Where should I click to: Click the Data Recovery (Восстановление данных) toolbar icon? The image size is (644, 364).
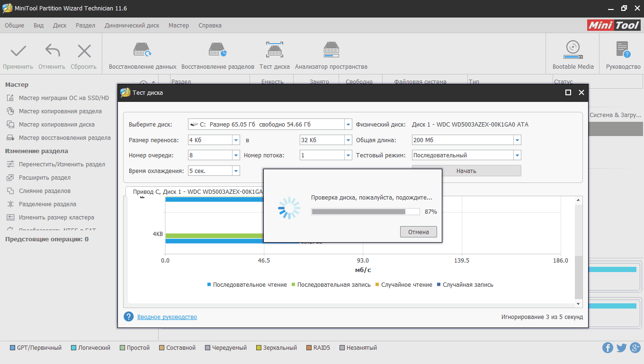pos(142,50)
